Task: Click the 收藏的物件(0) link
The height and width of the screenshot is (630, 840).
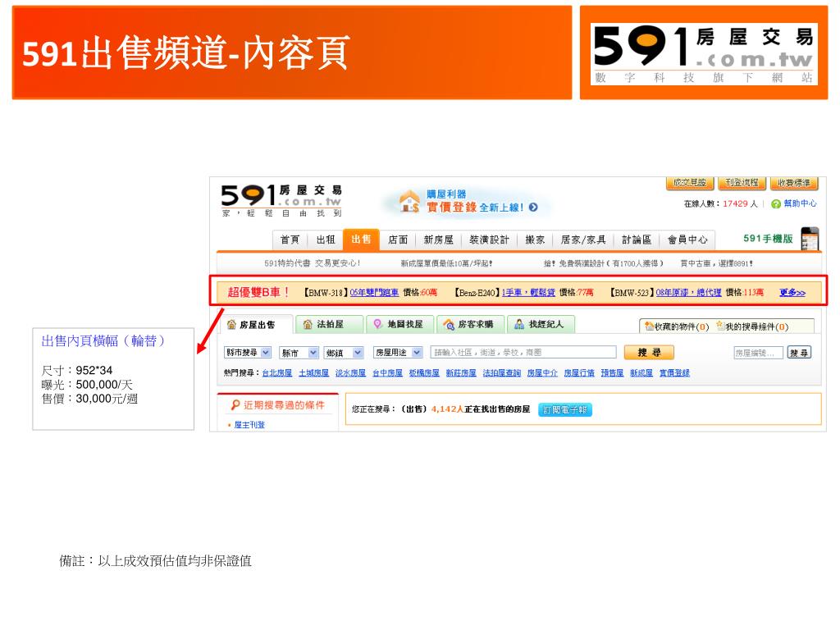Action: pyautogui.click(x=682, y=326)
